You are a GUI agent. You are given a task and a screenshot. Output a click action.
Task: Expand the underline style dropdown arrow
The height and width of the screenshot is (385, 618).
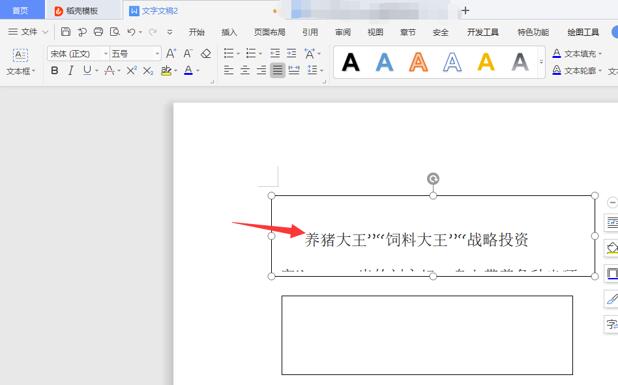tap(97, 71)
